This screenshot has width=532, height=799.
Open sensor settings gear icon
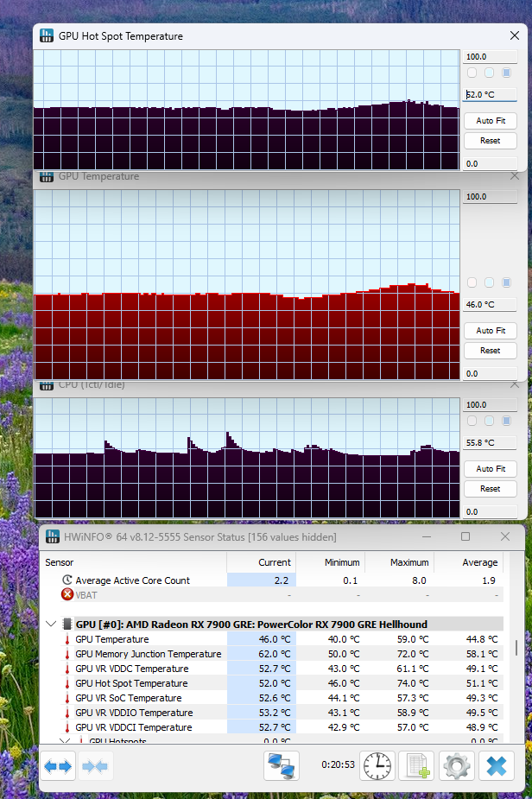(x=456, y=766)
